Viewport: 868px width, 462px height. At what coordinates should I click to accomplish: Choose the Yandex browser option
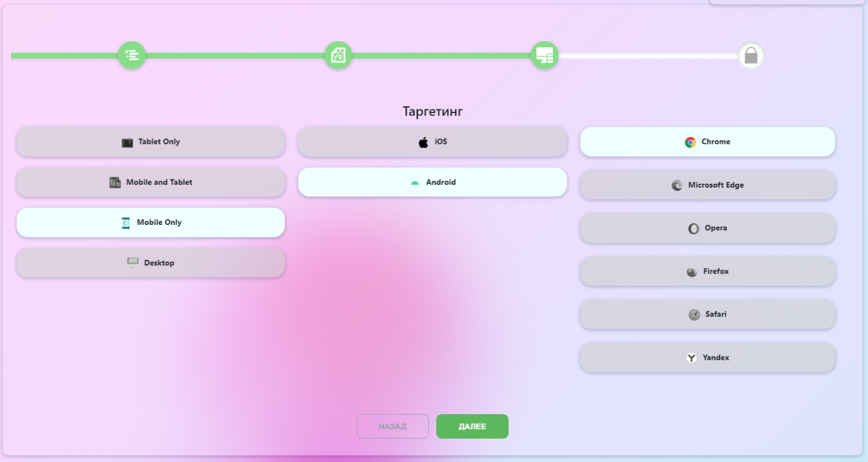point(708,358)
